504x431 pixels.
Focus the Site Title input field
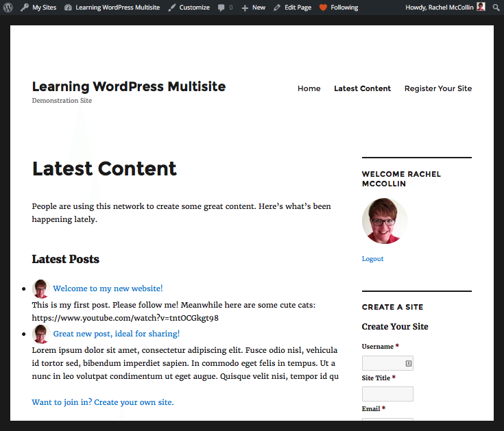pos(387,394)
